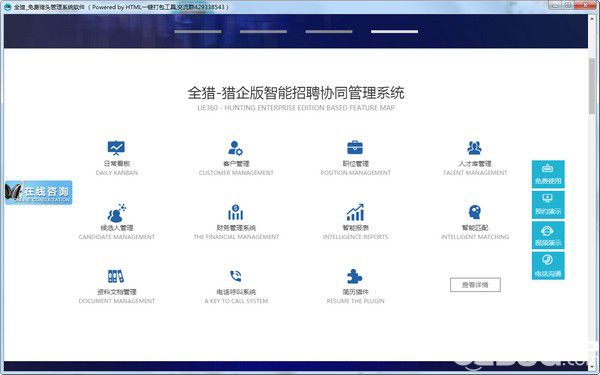The width and height of the screenshot is (600, 375).
Task: Open the Talent Management people icon
Action: point(474,148)
